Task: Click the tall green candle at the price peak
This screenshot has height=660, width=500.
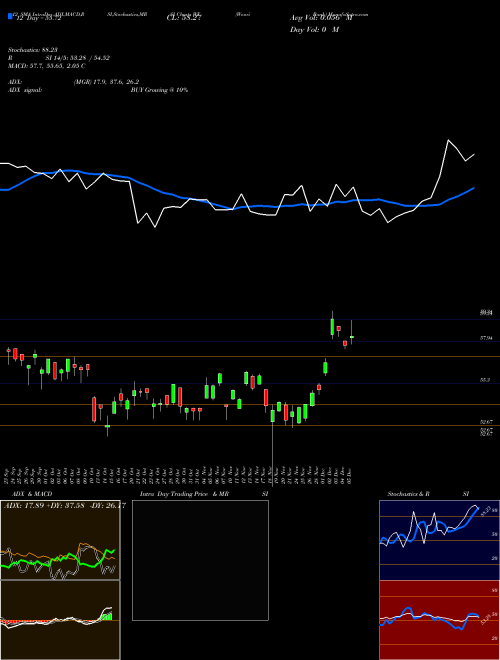Action: 332,326
